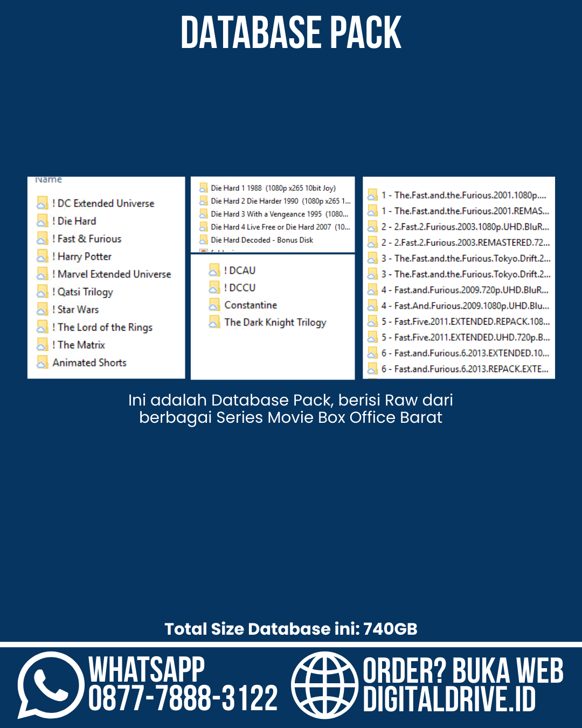Click the WhatsApp number 0877-7888-3122
This screenshot has height=728, width=582.
point(183,699)
